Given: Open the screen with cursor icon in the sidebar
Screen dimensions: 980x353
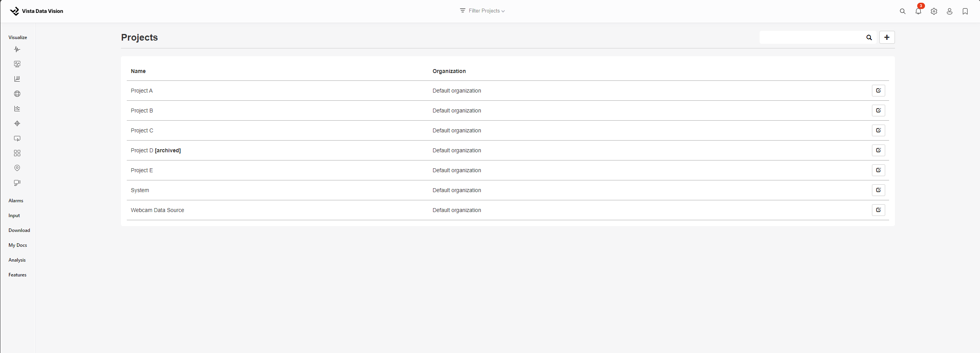Looking at the screenshot, I should coord(17,138).
